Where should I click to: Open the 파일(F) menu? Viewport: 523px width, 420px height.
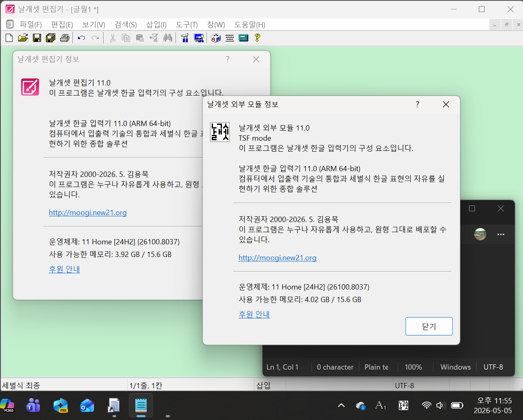tap(31, 25)
